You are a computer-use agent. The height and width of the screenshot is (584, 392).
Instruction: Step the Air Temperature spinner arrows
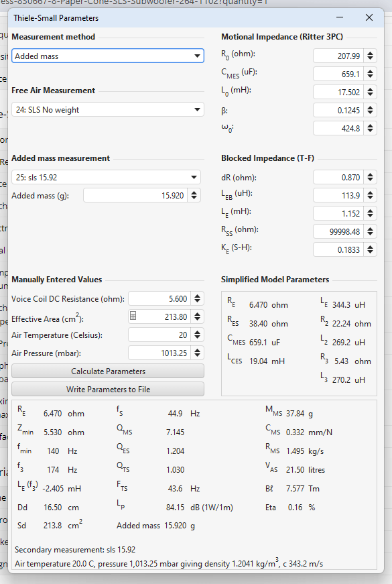[x=197, y=335]
